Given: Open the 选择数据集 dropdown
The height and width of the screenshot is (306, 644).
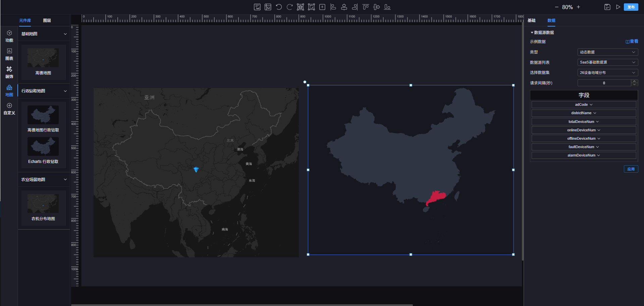Looking at the screenshot, I should (607, 73).
